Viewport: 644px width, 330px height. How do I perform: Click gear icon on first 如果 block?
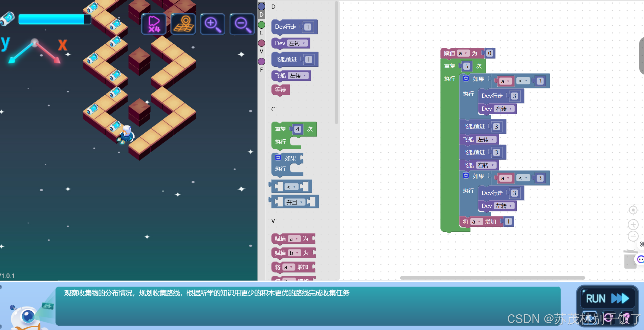click(x=466, y=78)
